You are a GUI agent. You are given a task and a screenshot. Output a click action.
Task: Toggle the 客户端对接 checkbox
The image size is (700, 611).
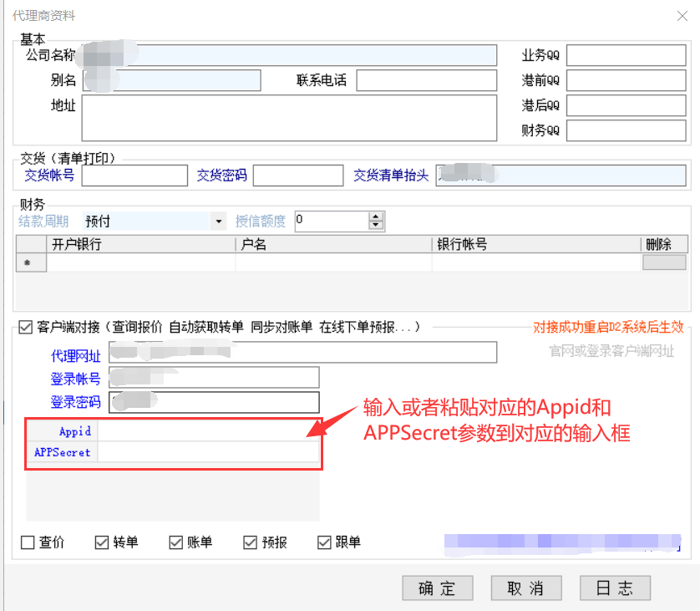click(25, 326)
